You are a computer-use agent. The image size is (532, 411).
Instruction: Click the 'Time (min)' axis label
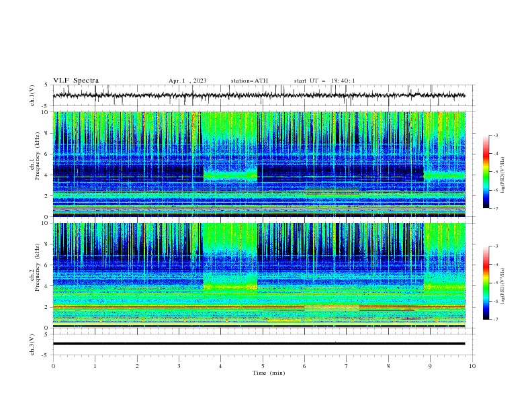coord(269,373)
